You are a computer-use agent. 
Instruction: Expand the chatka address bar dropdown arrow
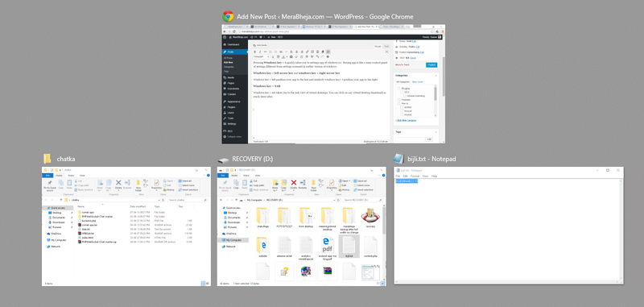[x=159, y=200]
